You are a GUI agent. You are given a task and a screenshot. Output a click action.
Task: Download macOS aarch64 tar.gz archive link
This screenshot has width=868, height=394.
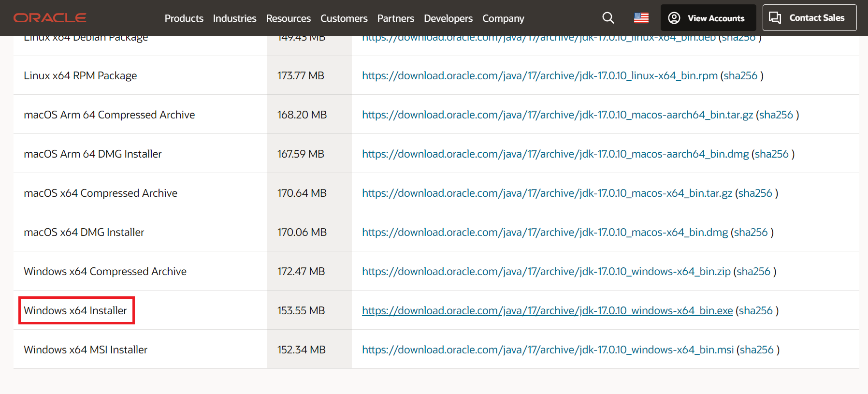pos(558,115)
